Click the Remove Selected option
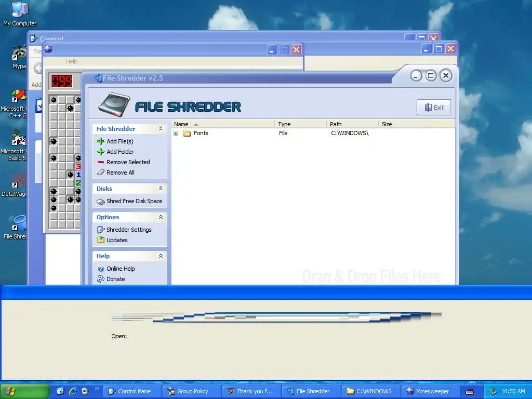The height and width of the screenshot is (399, 532). [x=128, y=162]
